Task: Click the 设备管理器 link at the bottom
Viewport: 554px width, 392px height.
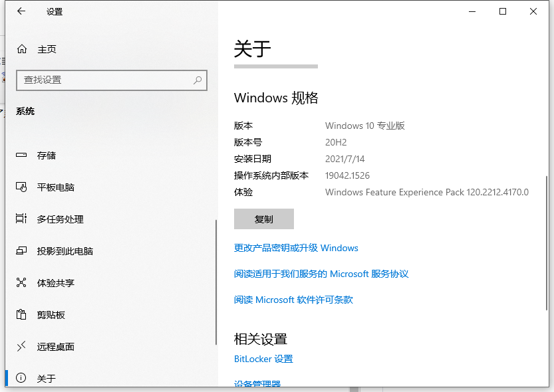Action: coord(257,384)
